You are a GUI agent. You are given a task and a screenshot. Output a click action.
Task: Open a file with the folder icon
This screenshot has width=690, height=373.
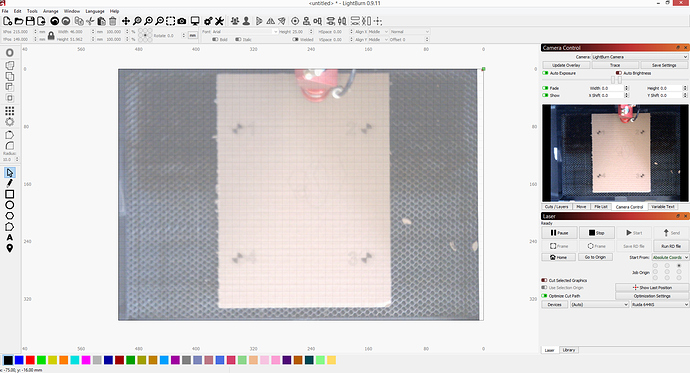tap(19, 21)
